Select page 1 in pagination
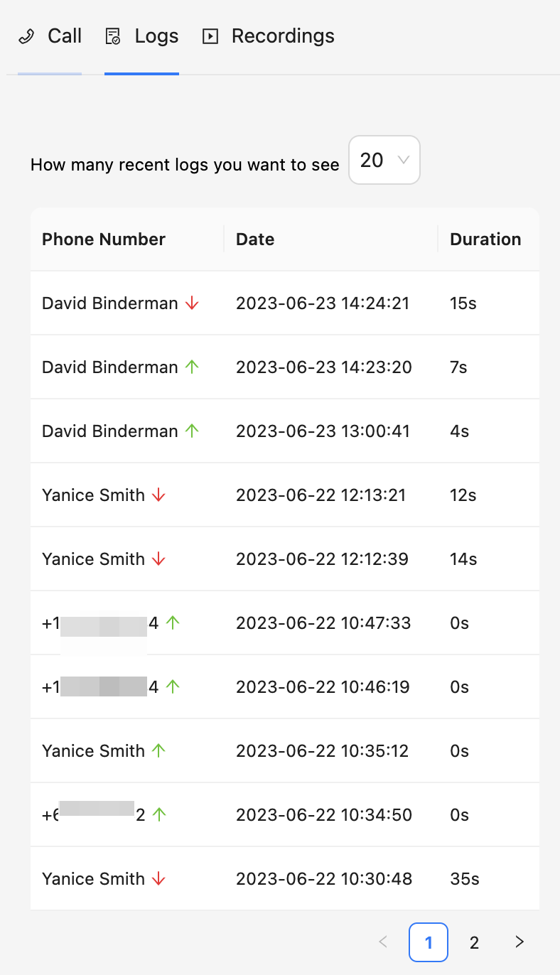Image resolution: width=560 pixels, height=975 pixels. [x=429, y=942]
